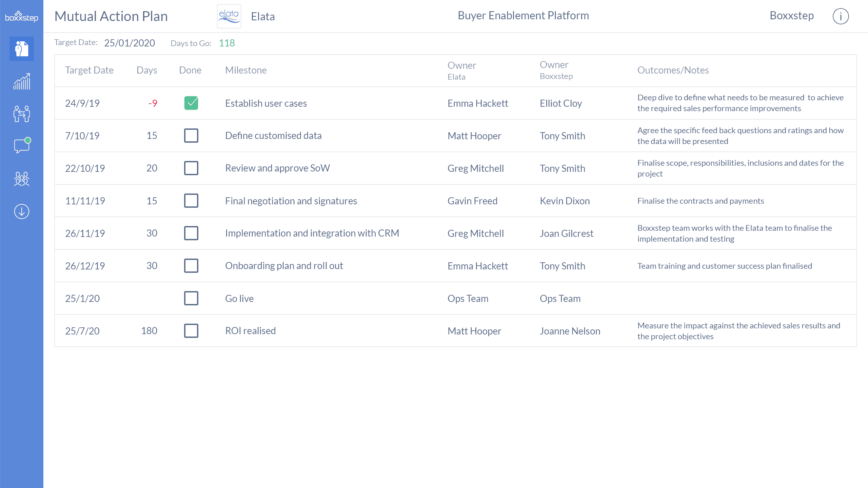Open the chat messages notification icon
The width and height of the screenshot is (868, 488).
point(22,146)
